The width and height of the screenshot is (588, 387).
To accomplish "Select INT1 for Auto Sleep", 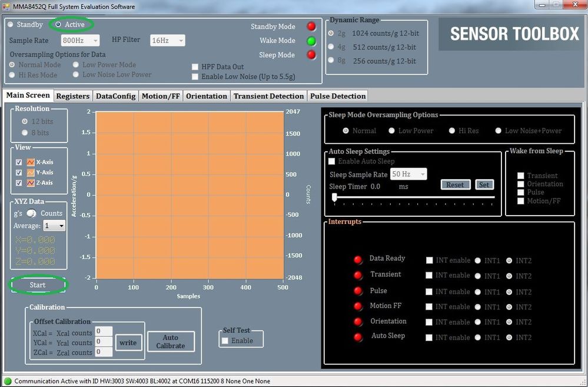I will 478,338.
